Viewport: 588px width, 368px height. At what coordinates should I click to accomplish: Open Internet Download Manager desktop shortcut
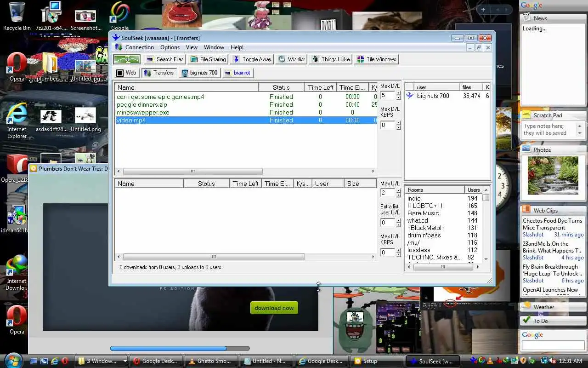[17, 272]
